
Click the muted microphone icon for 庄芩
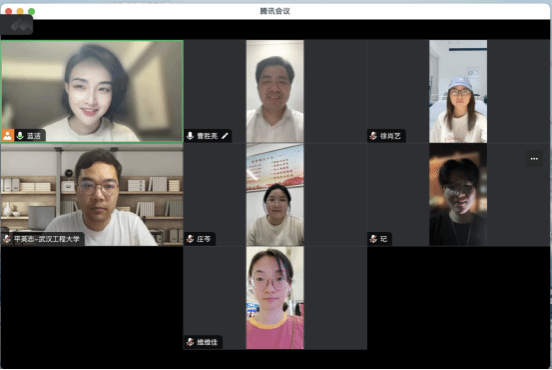(x=190, y=239)
